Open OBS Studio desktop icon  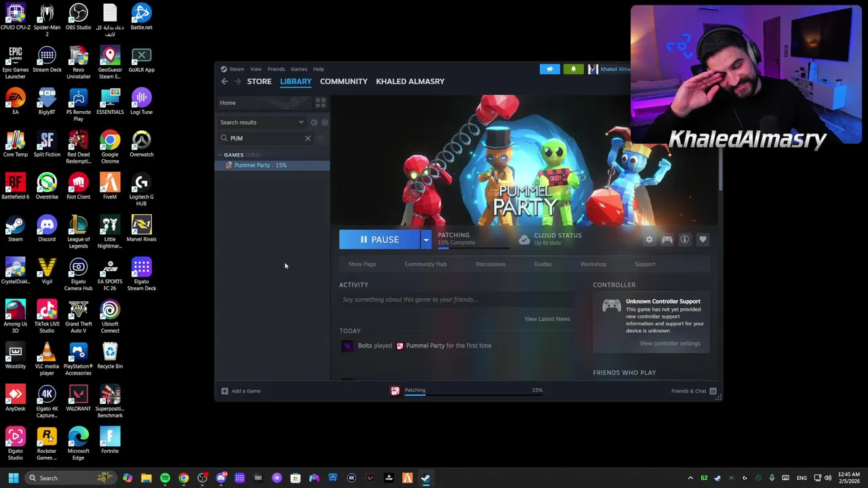[78, 18]
